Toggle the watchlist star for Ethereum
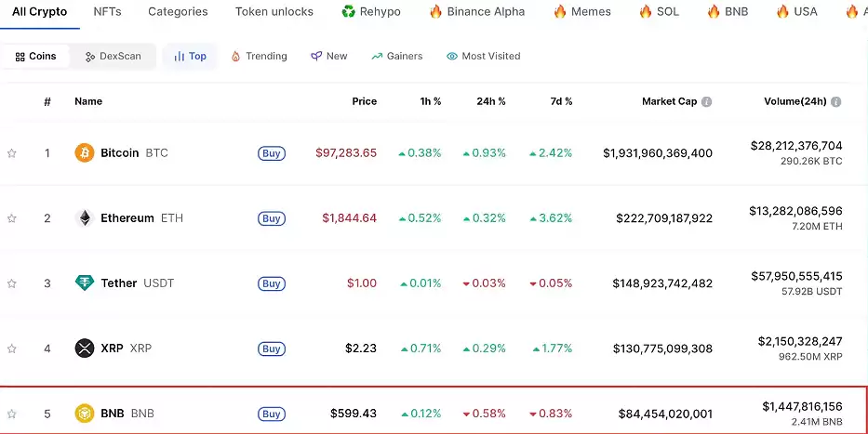Image resolution: width=868 pixels, height=434 pixels. [12, 218]
